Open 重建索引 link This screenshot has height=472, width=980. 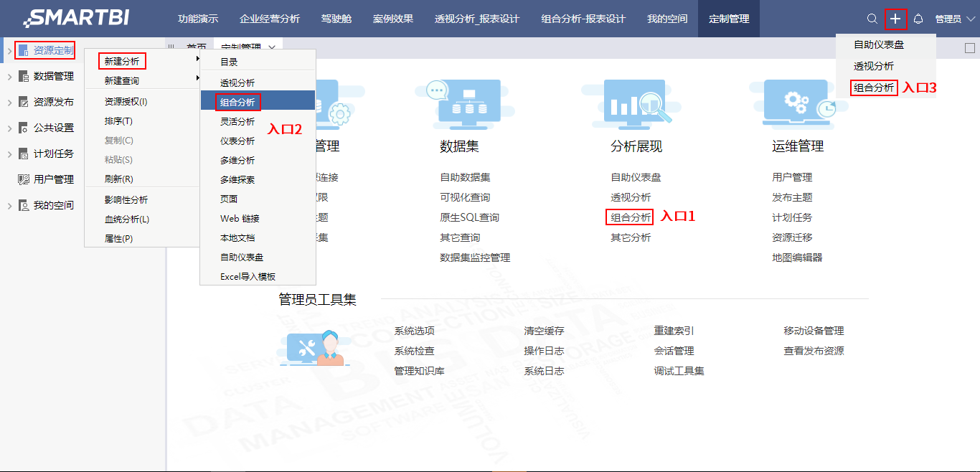[x=674, y=331]
